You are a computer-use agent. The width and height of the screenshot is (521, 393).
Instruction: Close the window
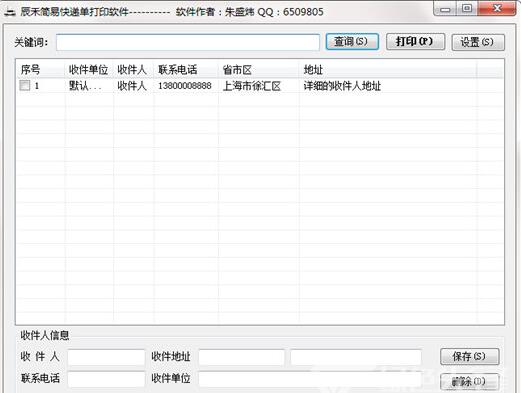[497, 9]
